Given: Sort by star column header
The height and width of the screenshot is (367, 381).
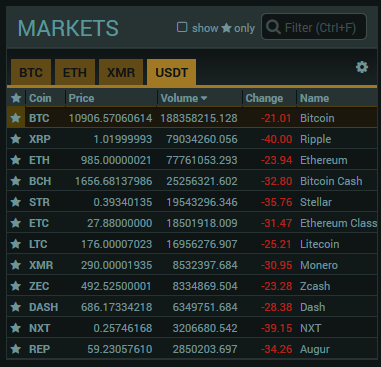Looking at the screenshot, I should pos(16,98).
